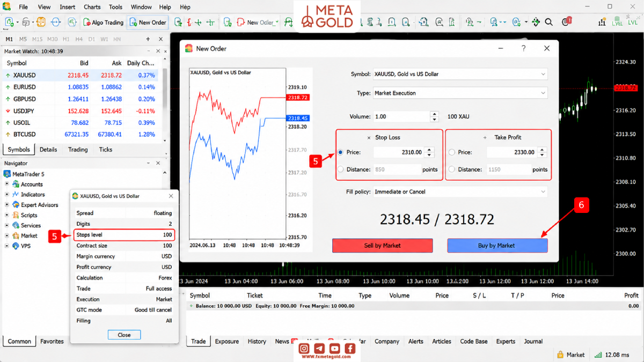Click the Expert Advisors icon in Navigator
The height and width of the screenshot is (362, 644).
[16, 205]
